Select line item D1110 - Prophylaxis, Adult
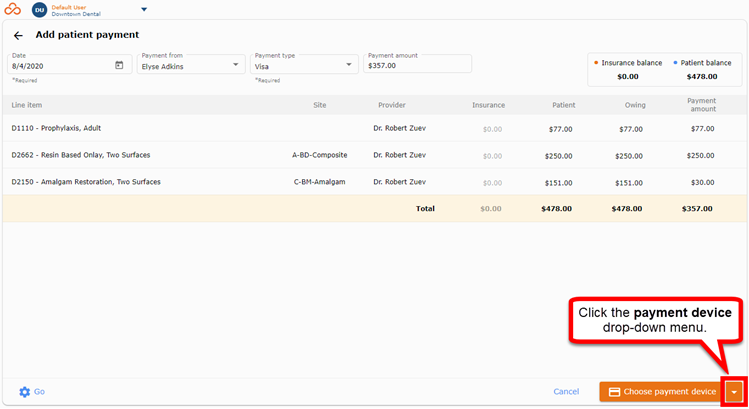The width and height of the screenshot is (749, 409). [x=56, y=128]
